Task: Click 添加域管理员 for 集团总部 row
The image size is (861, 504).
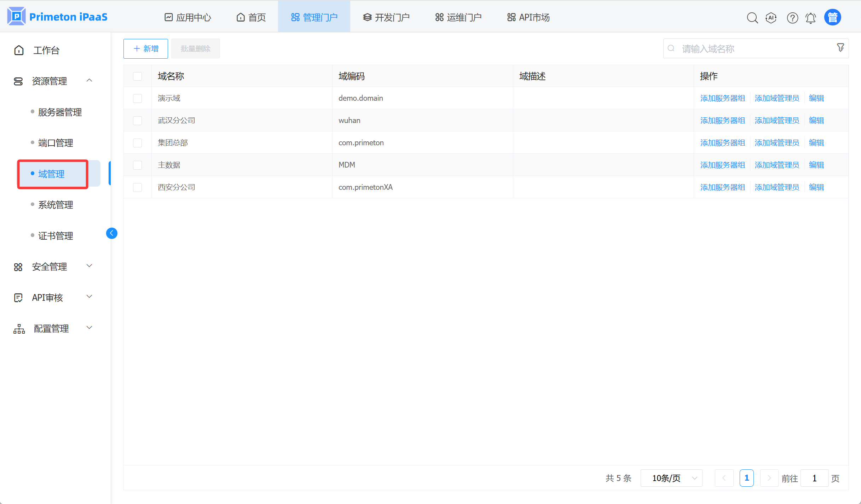Action: [x=777, y=143]
